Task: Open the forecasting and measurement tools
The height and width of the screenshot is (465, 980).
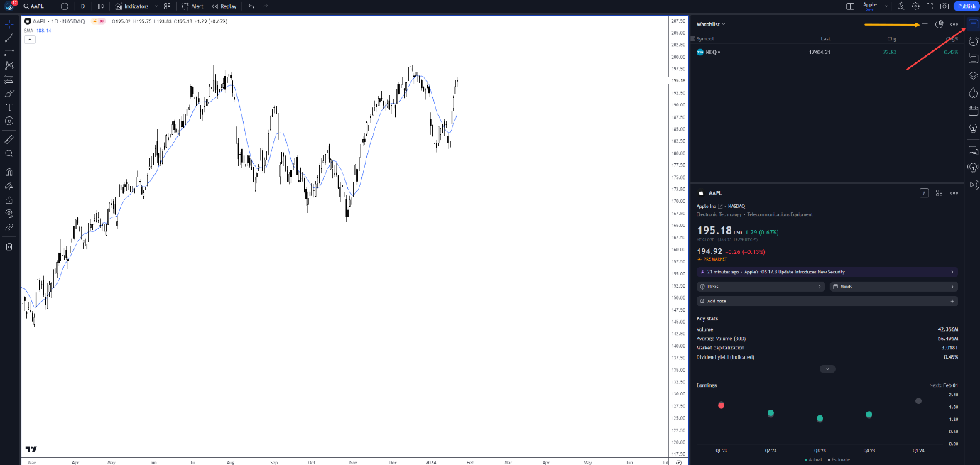Action: click(x=9, y=80)
